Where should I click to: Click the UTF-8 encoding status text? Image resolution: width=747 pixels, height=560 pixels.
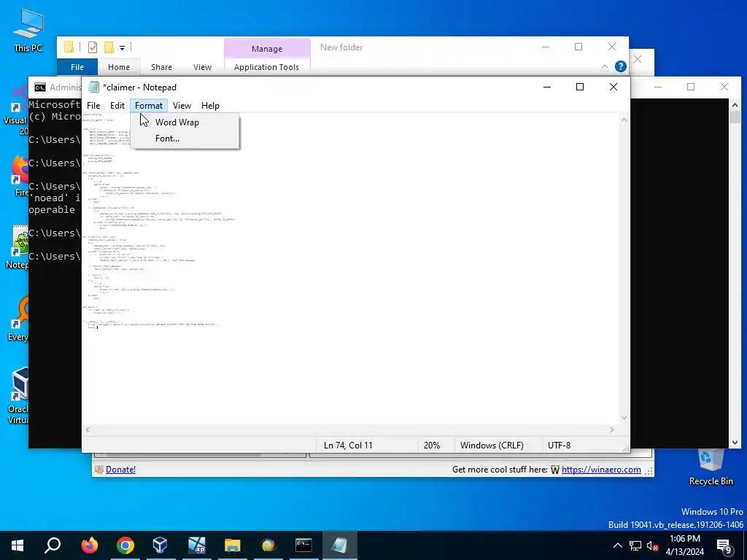coord(559,446)
